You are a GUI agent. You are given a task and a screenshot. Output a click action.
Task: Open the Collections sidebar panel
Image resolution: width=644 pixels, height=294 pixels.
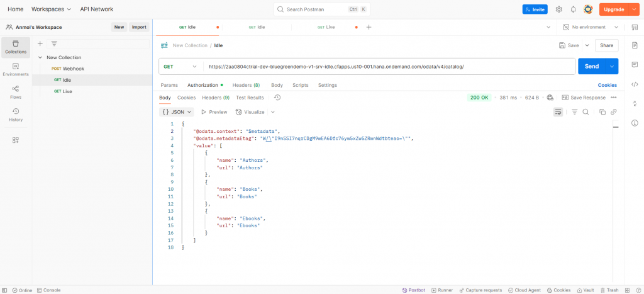[x=16, y=47]
